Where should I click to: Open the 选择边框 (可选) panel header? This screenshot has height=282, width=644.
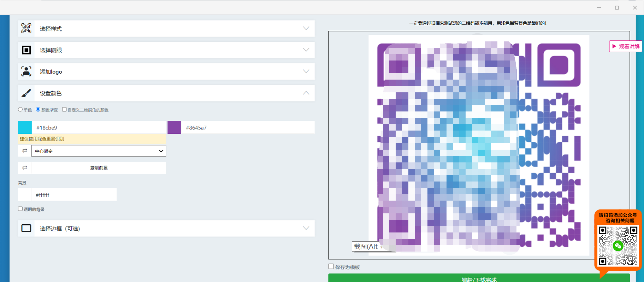pos(166,228)
